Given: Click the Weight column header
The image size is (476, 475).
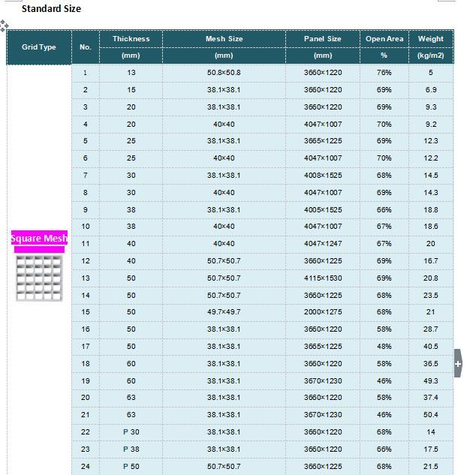Looking at the screenshot, I should pos(430,39).
